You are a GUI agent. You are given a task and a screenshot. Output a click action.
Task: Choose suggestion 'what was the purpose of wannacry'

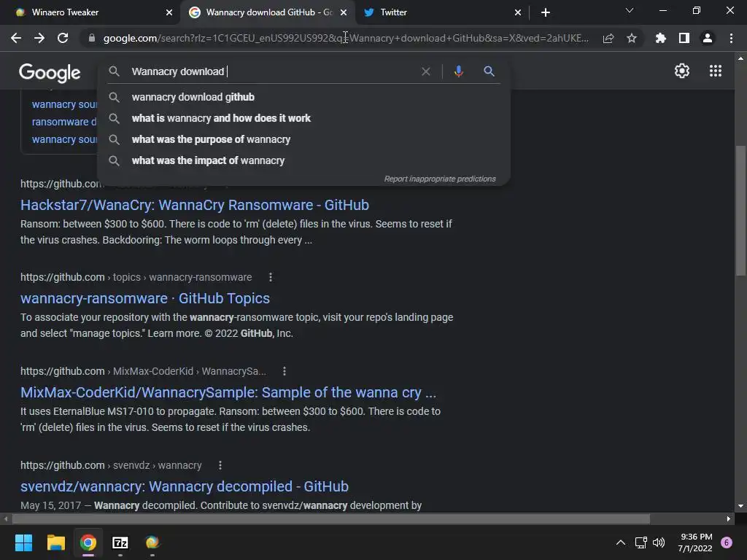tap(303, 139)
